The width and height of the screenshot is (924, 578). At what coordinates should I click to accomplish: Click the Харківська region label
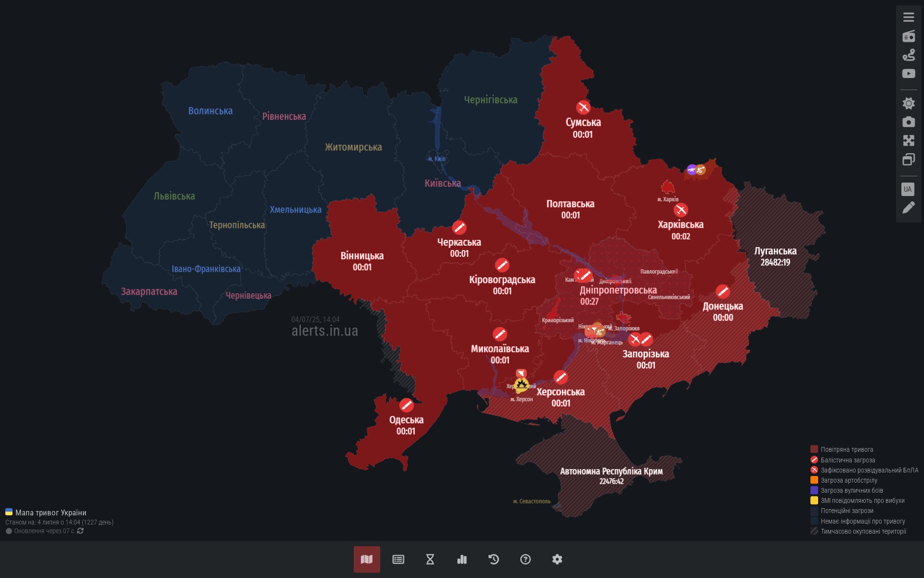tap(680, 225)
